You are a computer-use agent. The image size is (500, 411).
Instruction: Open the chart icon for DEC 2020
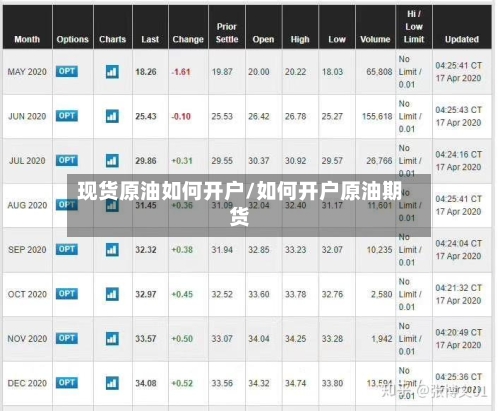coord(112,383)
